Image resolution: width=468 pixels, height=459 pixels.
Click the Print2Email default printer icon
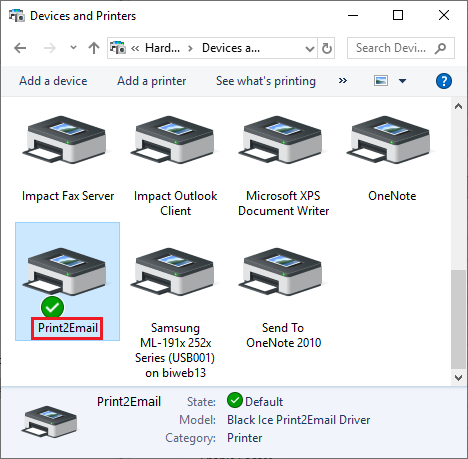coord(64,272)
